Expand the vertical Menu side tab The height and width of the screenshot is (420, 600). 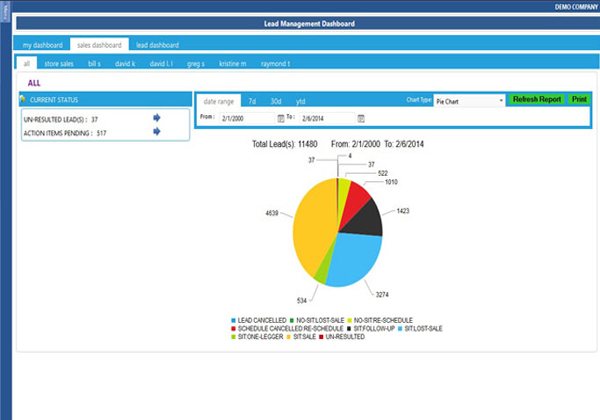[5, 12]
